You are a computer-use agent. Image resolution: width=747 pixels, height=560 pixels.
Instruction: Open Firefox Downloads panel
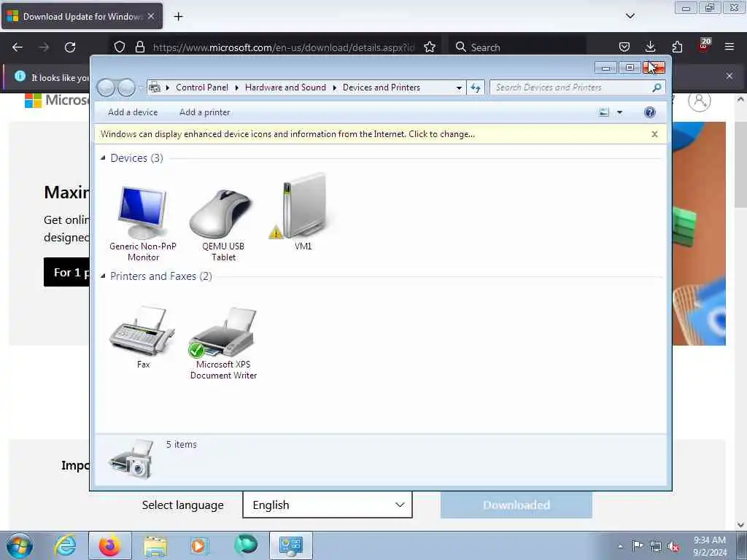[x=650, y=47]
